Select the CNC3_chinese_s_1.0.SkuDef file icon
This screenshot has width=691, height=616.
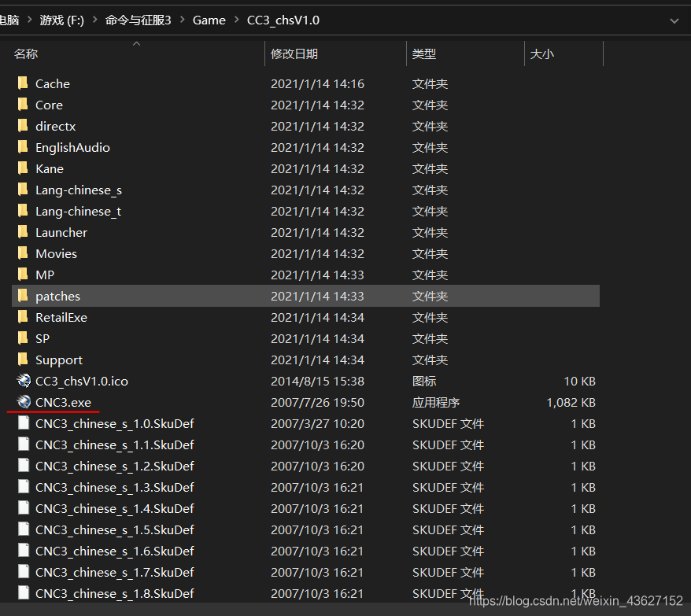click(24, 423)
